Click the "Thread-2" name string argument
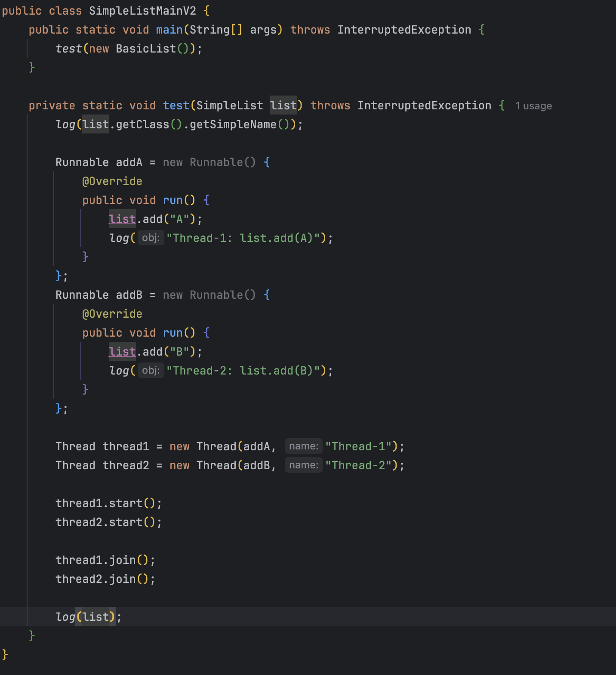Image resolution: width=616 pixels, height=675 pixels. [359, 465]
